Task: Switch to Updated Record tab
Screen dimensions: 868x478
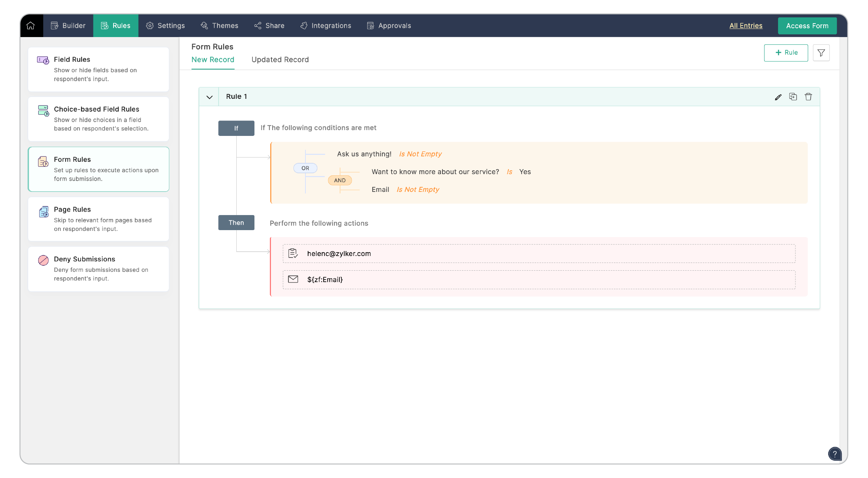Action: click(280, 60)
